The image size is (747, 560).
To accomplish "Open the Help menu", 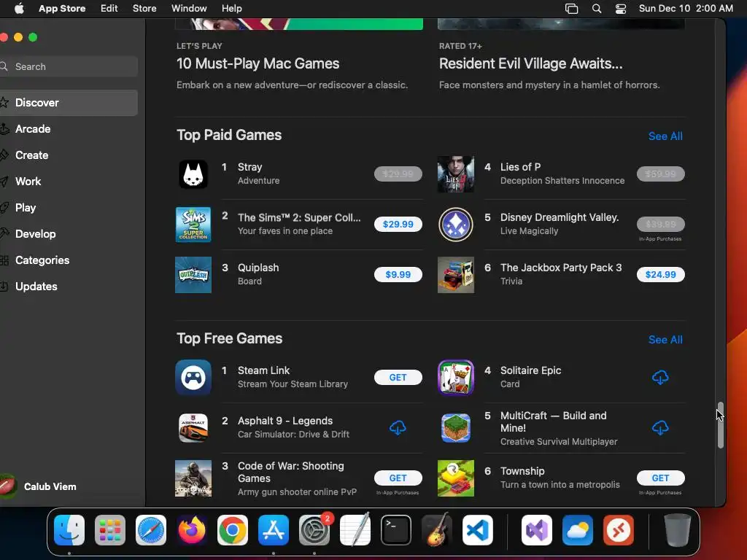I will click(231, 9).
